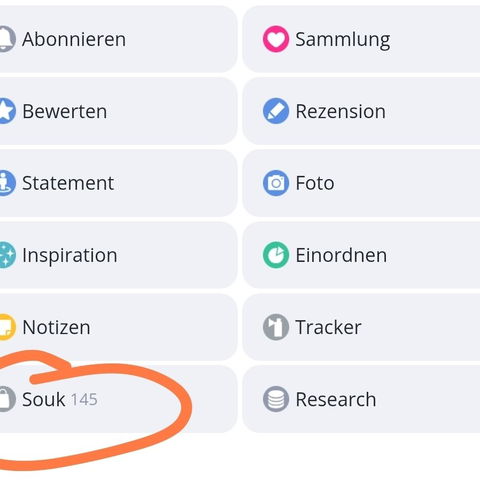Open the Statement tile
Screen dimensions: 480x480
click(118, 183)
